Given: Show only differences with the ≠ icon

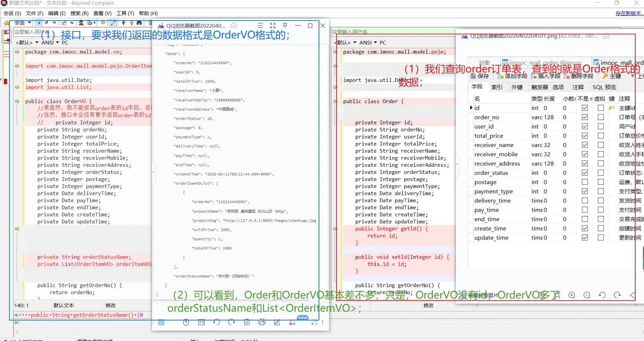Looking at the screenshot, I should pos(47,23).
